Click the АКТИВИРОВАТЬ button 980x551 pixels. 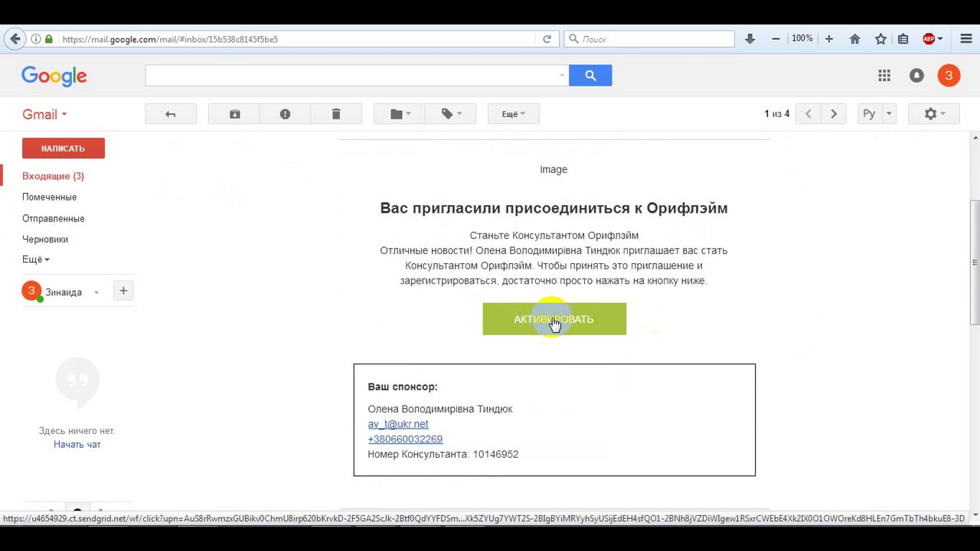coord(554,319)
